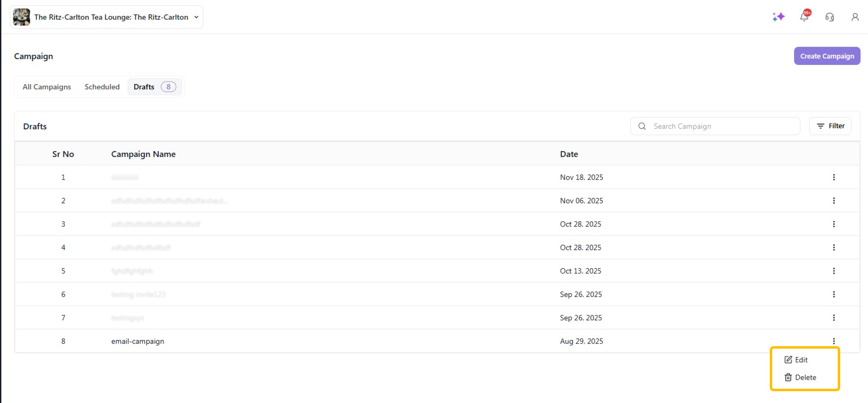Open three-dot menu for Nov 06 draft

point(834,201)
